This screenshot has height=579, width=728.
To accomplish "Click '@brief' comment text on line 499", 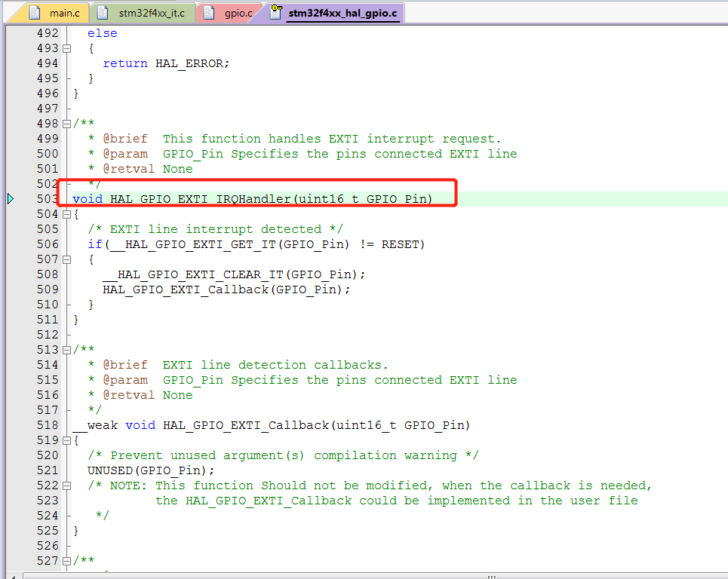I will [125, 139].
